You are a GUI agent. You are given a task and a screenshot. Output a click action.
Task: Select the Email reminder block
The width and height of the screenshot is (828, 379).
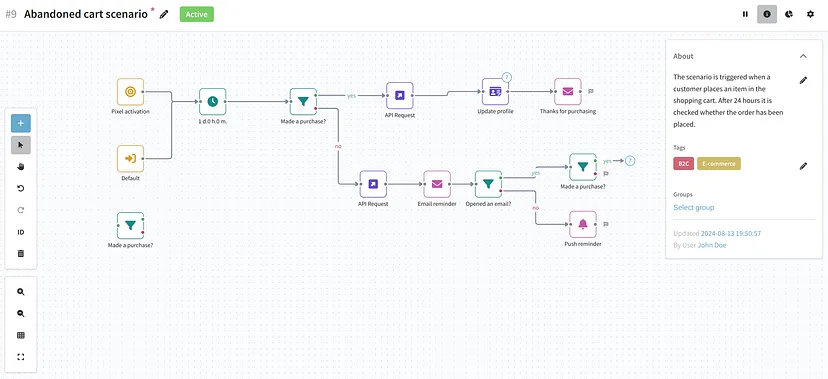click(x=437, y=184)
